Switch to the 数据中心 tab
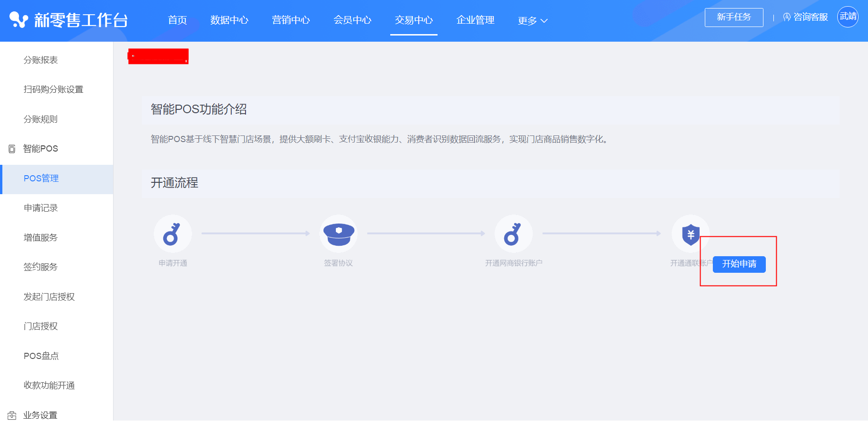The height and width of the screenshot is (421, 868). click(229, 20)
